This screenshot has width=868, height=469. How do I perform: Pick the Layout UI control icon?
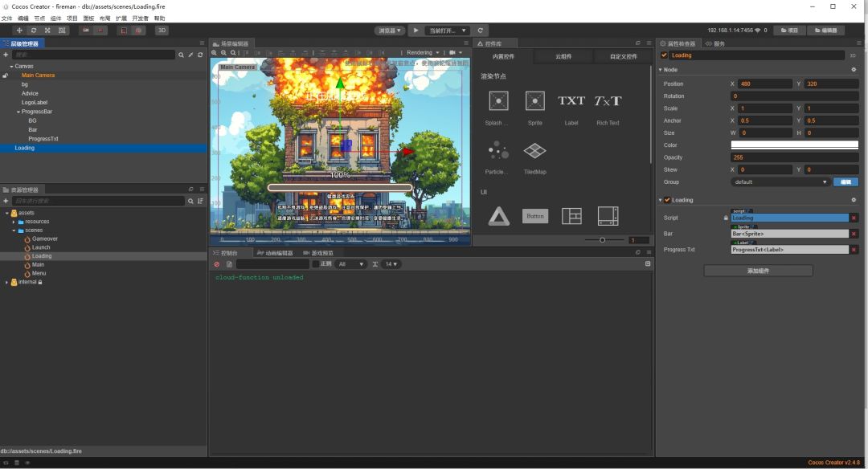(571, 216)
